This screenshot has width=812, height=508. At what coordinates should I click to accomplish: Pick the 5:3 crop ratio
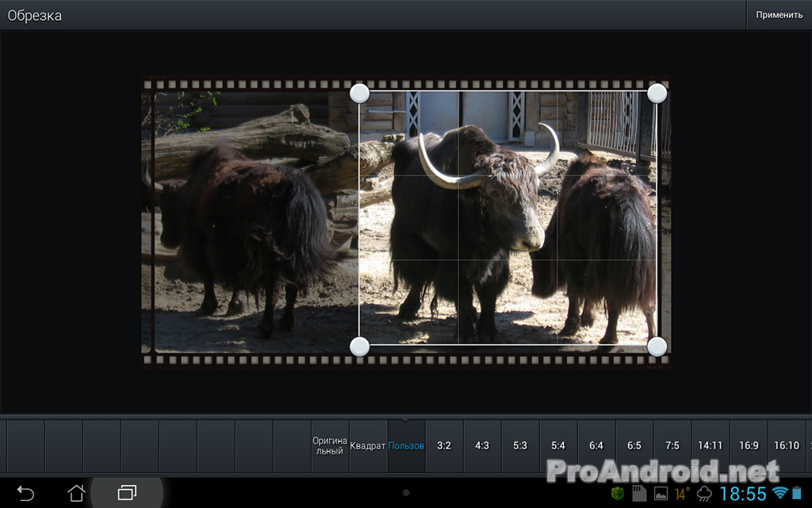[520, 446]
